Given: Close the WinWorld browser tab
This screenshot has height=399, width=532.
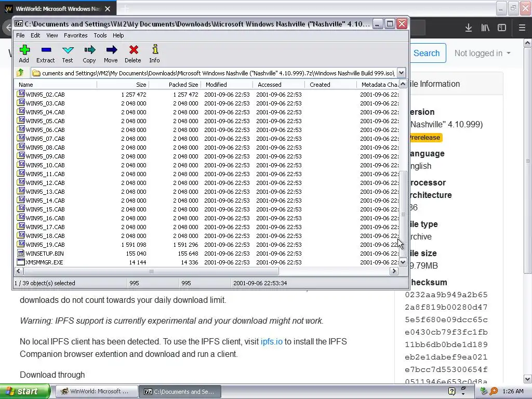Looking at the screenshot, I should click(x=108, y=9).
